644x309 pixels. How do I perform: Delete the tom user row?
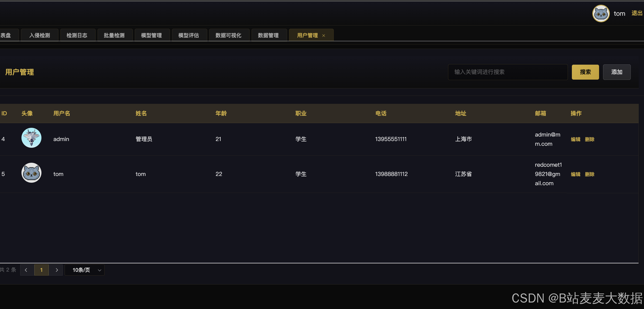point(590,174)
